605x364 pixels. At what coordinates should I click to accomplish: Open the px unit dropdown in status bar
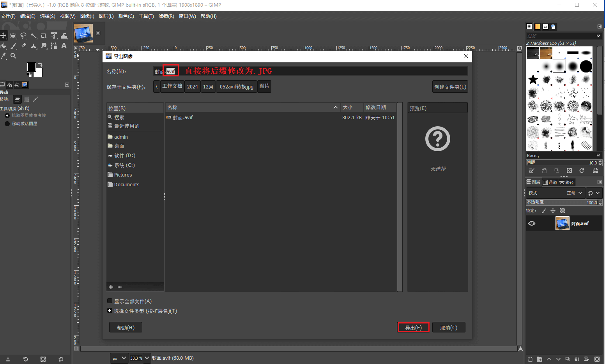pos(119,358)
